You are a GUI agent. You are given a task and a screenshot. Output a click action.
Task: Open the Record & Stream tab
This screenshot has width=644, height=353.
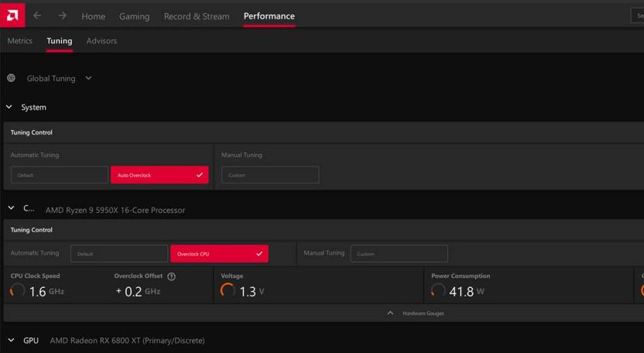pos(197,16)
